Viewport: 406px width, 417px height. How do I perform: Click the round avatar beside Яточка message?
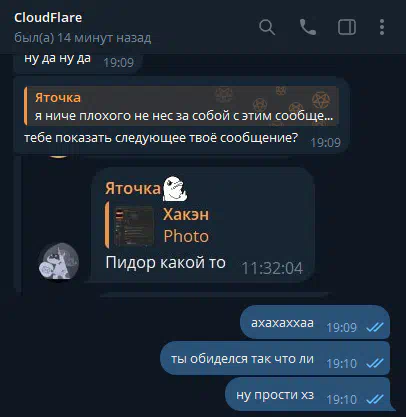click(x=59, y=261)
